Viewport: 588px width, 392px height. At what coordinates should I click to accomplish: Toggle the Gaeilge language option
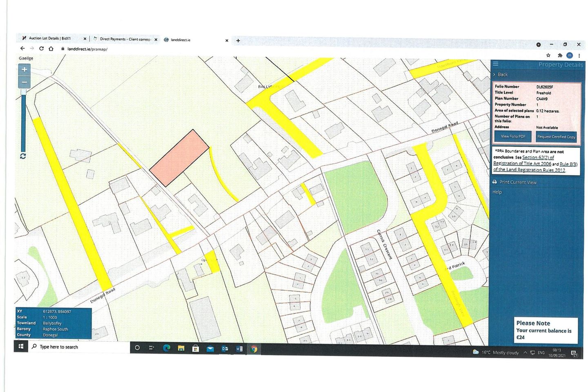click(x=26, y=58)
